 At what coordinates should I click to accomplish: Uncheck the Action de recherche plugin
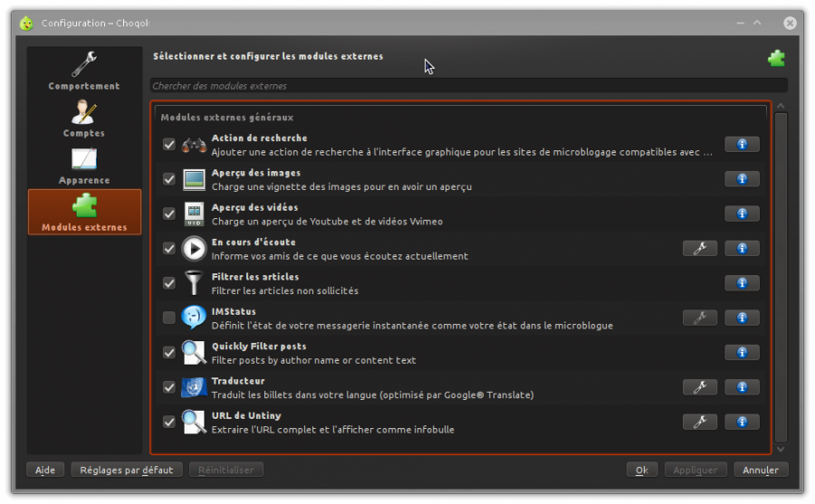(169, 145)
